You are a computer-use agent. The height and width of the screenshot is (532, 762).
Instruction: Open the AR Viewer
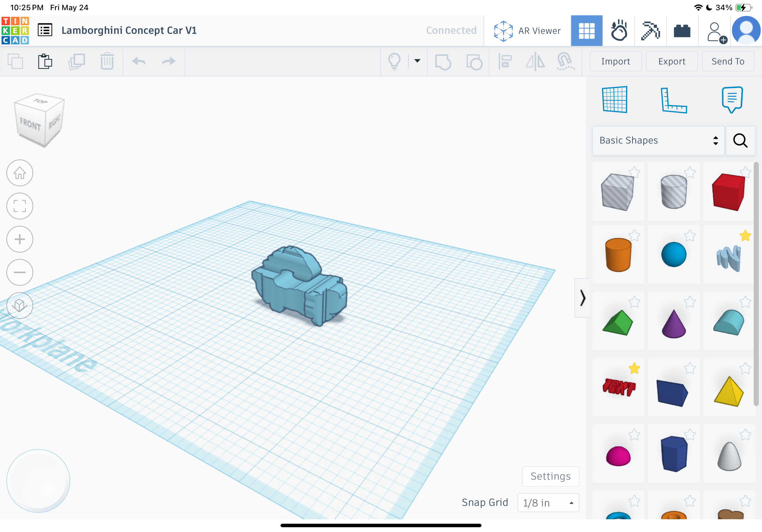coord(527,31)
